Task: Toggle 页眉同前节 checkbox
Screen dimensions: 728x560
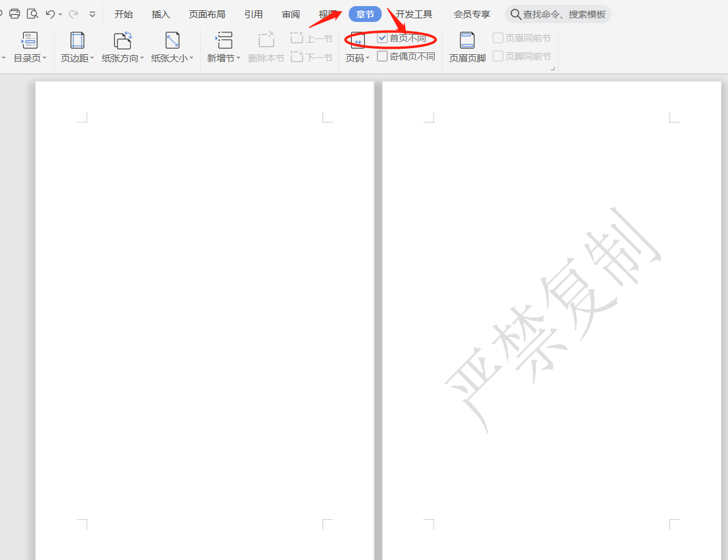Action: point(498,38)
